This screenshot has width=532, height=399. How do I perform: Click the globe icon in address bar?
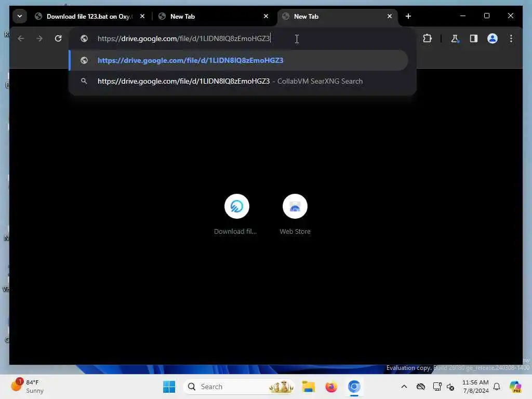tap(84, 38)
